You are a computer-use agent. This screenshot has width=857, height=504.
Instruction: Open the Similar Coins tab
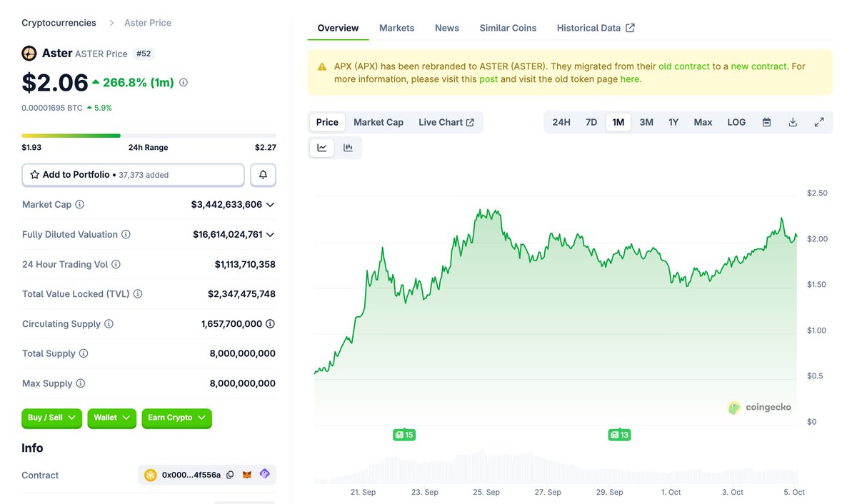[508, 28]
